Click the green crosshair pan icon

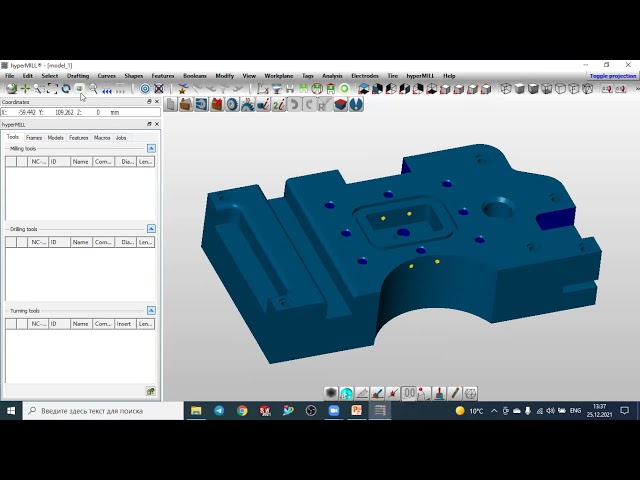point(25,89)
